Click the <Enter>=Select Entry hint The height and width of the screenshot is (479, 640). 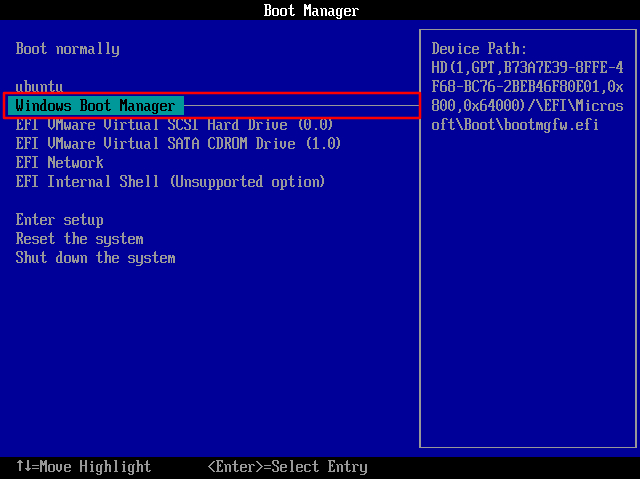(x=288, y=467)
